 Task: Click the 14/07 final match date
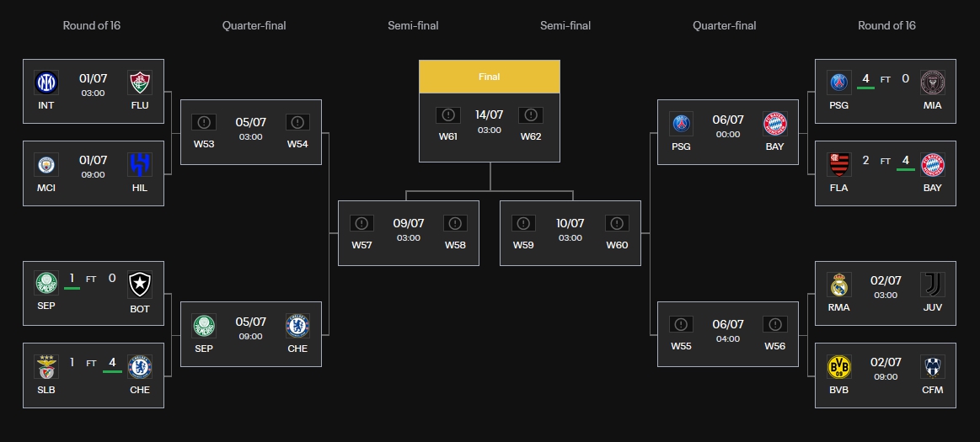490,115
